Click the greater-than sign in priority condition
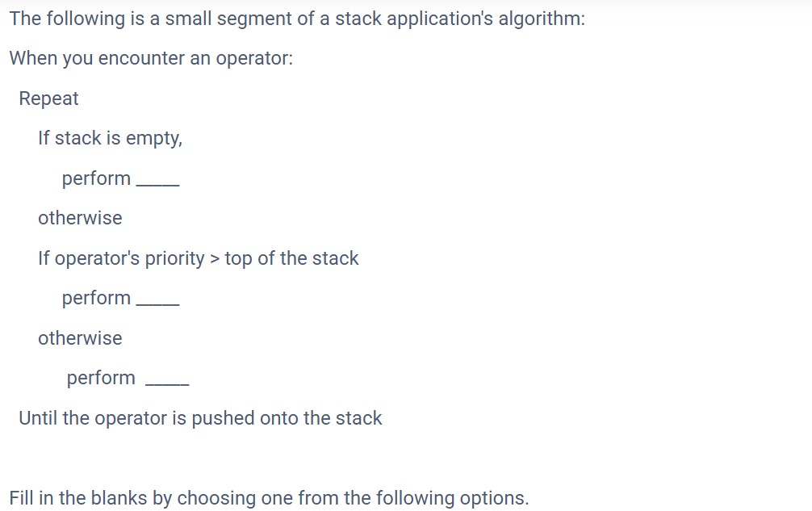This screenshot has width=812, height=511. [215, 259]
